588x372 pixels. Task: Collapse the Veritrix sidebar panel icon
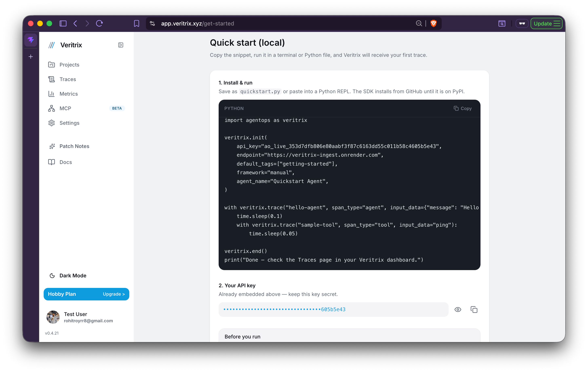click(x=121, y=45)
